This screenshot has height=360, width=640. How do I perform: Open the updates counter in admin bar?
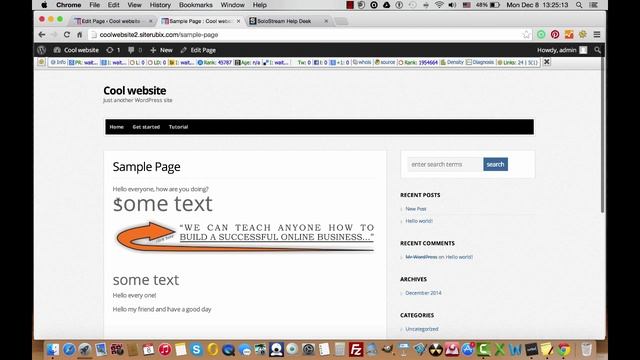pos(113,50)
